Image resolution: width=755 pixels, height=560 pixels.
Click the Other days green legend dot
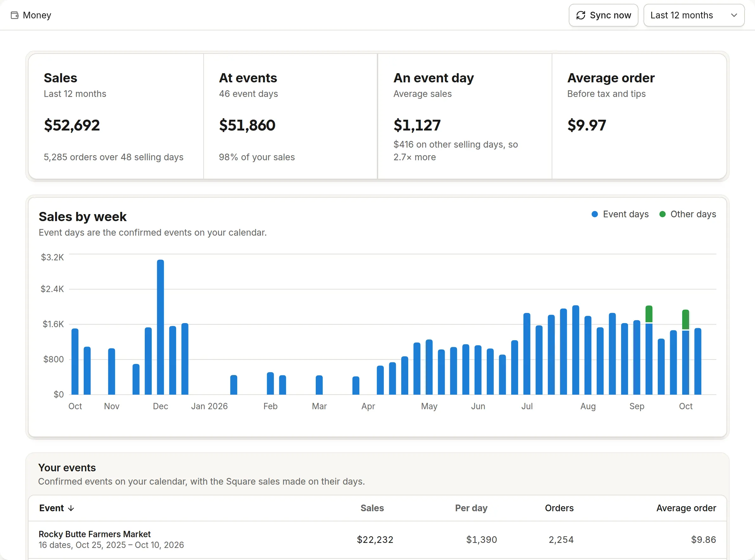click(x=662, y=214)
